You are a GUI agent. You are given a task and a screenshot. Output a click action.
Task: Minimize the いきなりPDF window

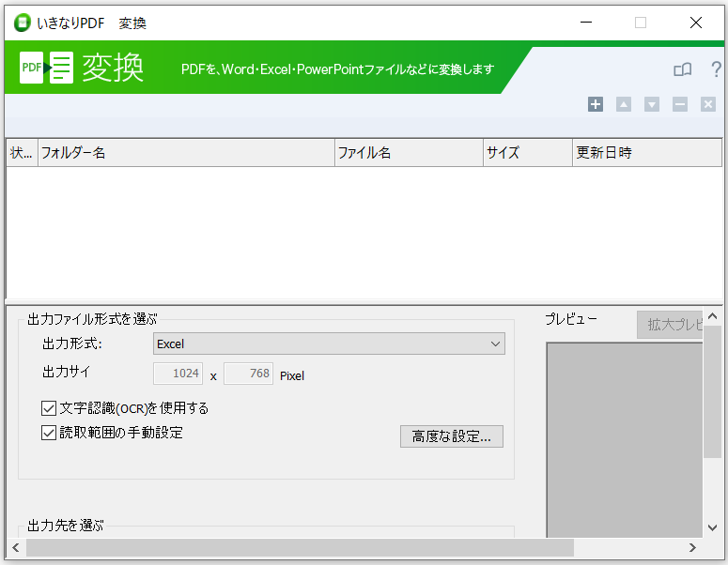(x=586, y=23)
